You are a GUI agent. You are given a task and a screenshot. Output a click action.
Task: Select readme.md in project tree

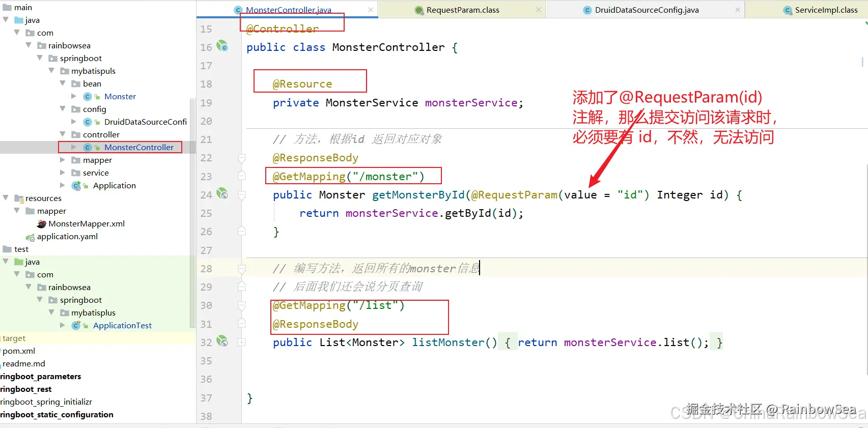[x=24, y=364]
